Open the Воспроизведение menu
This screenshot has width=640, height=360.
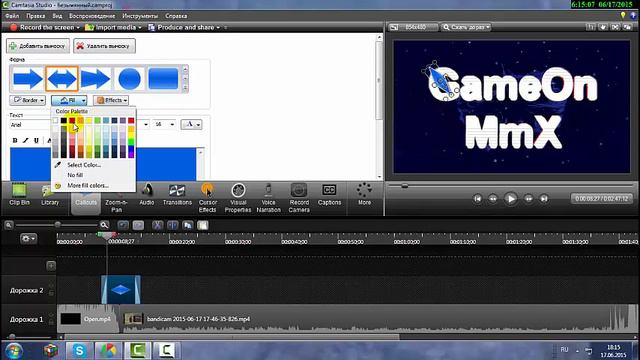(92, 16)
